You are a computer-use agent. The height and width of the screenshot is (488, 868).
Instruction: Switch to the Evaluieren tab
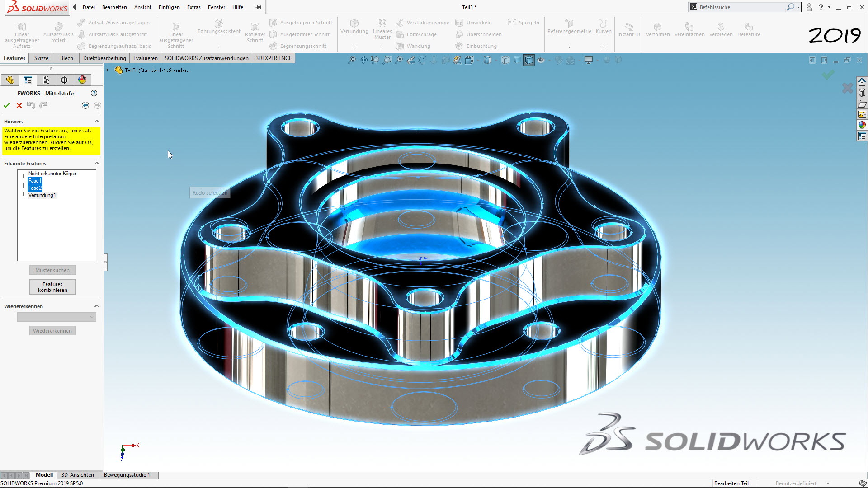[x=145, y=58]
